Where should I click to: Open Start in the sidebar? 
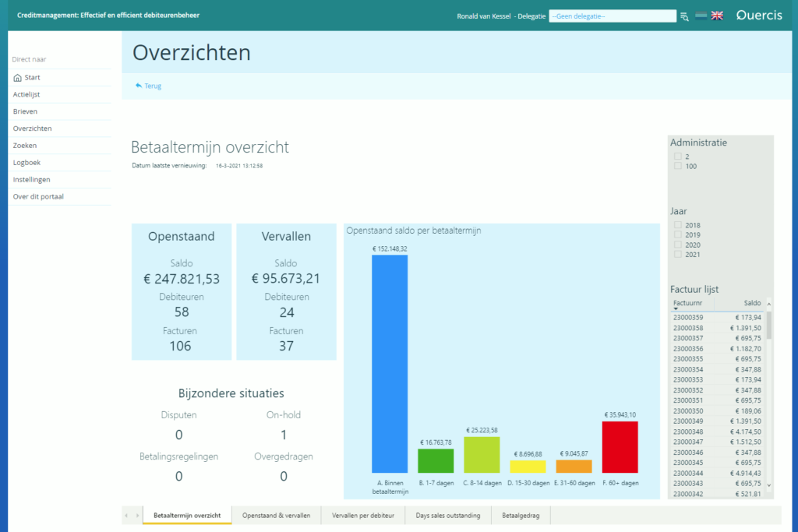[32, 77]
